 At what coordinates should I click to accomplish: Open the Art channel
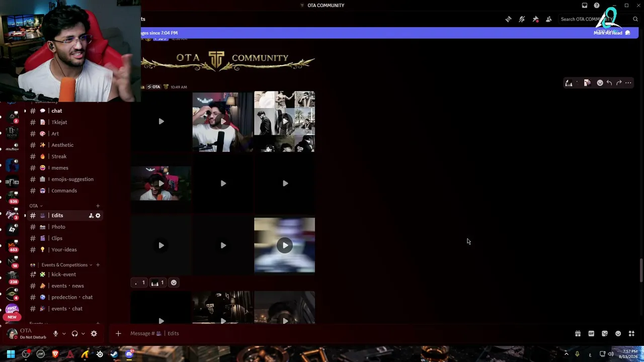[x=64, y=134]
